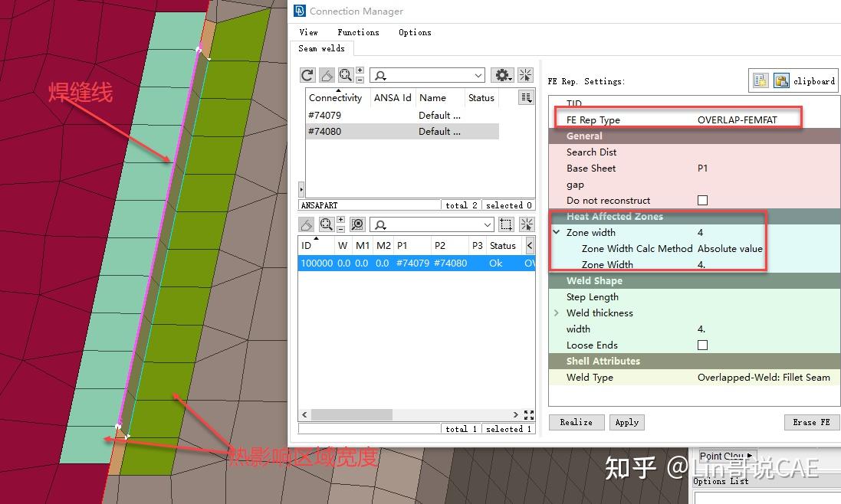Click the Erase FE button
The image size is (841, 504).
[812, 422]
